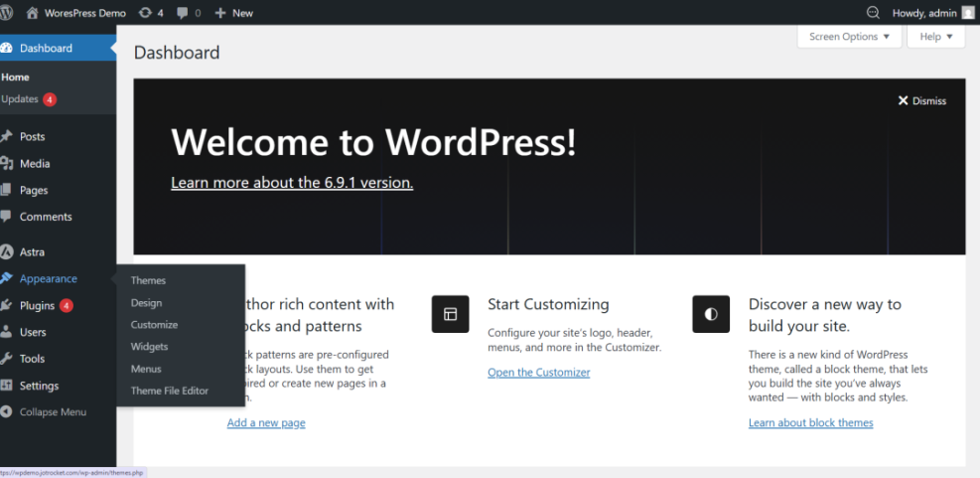Click the Dashboard gauge icon in sidebar
This screenshot has height=478, width=980.
coord(6,48)
